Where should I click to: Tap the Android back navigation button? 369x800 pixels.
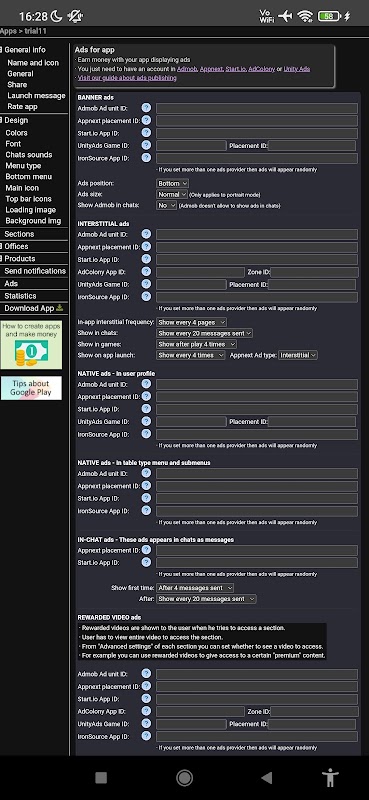[x=266, y=777]
